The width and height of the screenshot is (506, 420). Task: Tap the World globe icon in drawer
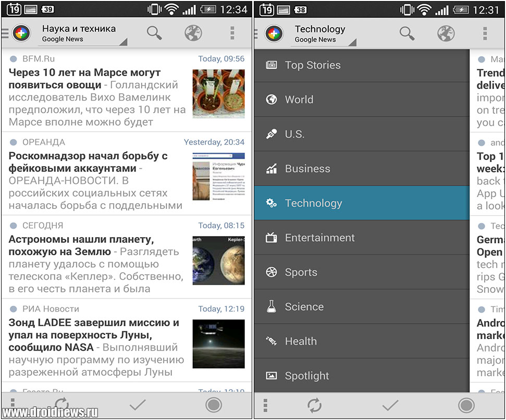point(271,100)
